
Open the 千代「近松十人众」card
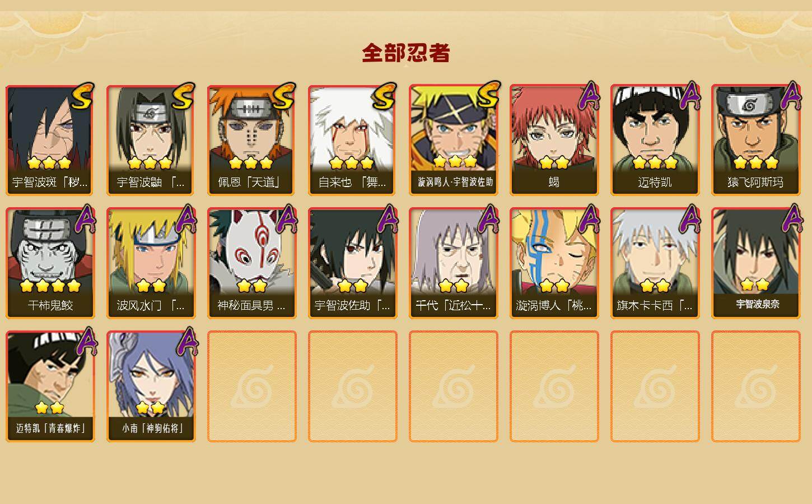(x=453, y=263)
